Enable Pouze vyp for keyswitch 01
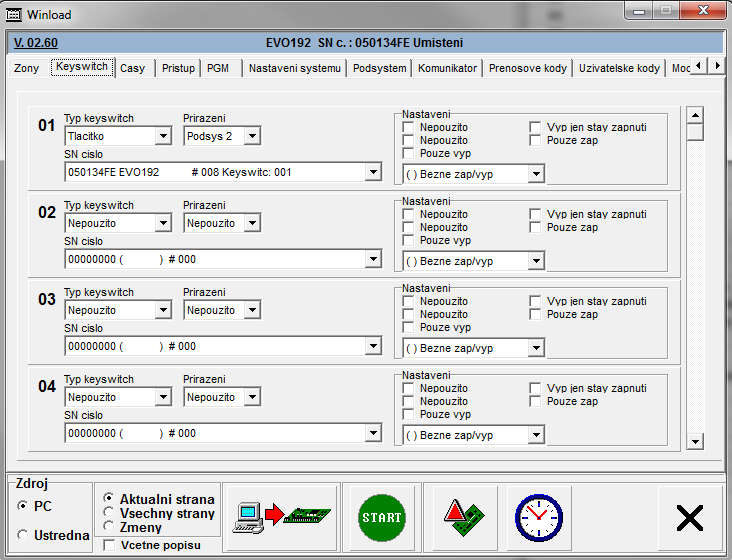The height and width of the screenshot is (560, 732). click(x=408, y=154)
